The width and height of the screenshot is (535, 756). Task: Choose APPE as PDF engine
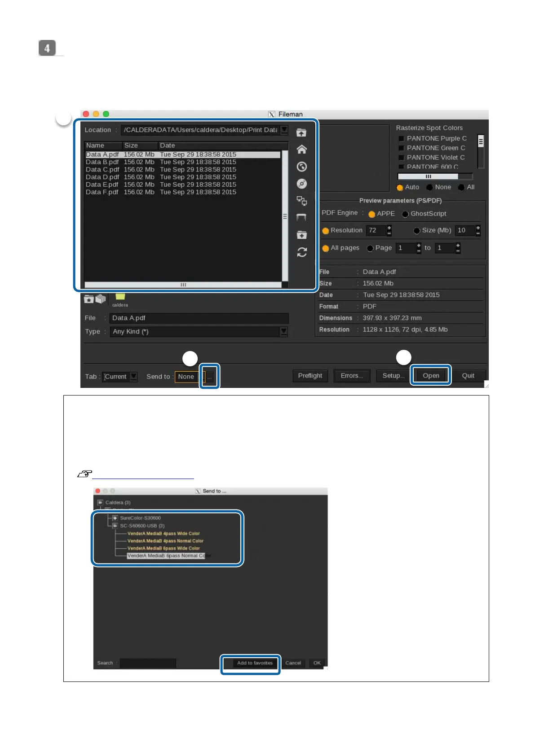pos(371,214)
